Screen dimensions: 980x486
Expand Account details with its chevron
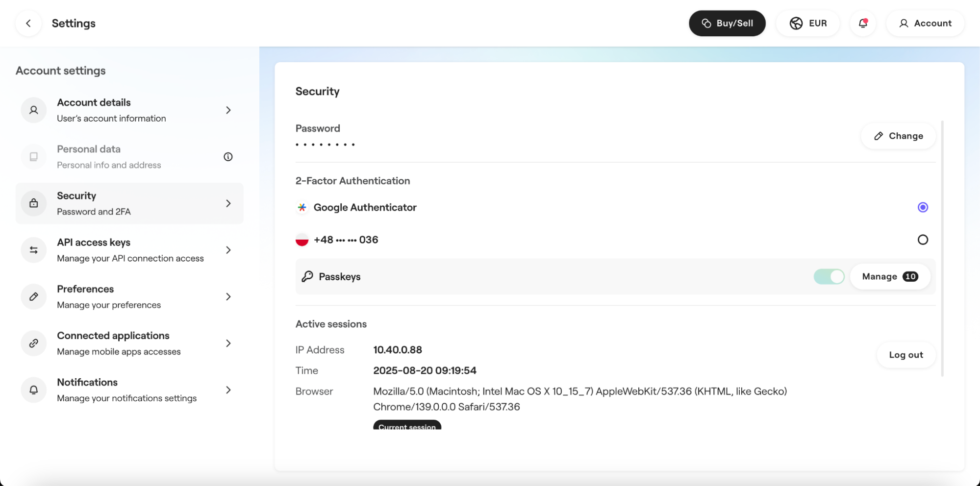point(228,110)
